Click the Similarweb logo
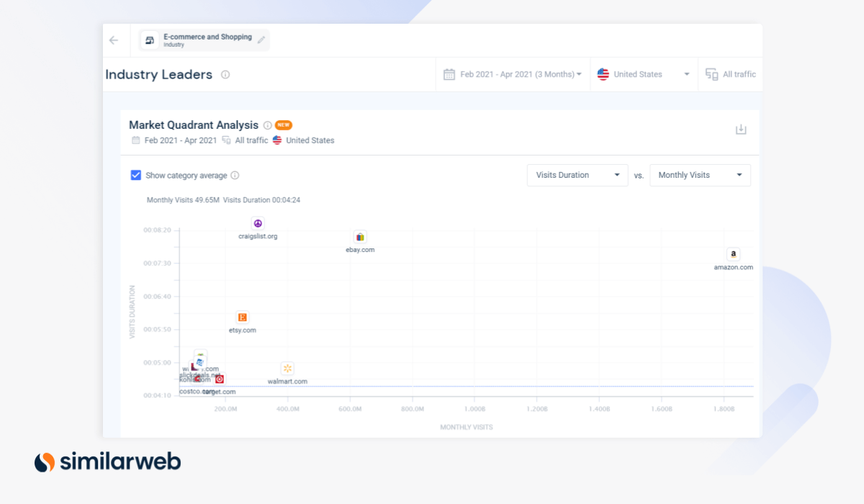Image resolution: width=864 pixels, height=504 pixels. (107, 462)
